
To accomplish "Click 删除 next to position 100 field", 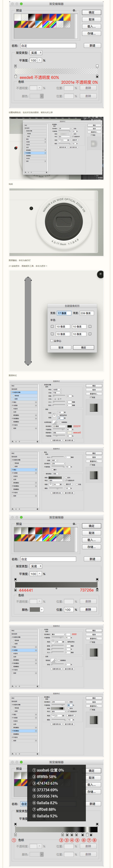I will 88,610.
